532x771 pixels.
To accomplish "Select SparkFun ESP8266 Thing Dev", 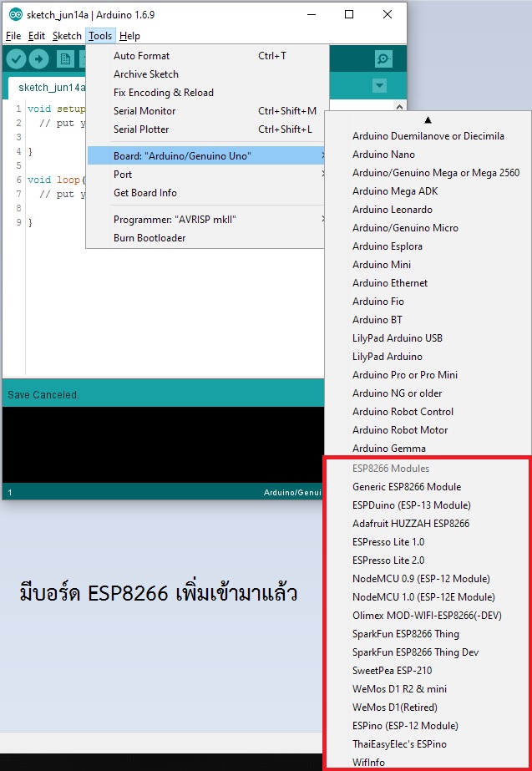I will pyautogui.click(x=428, y=652).
